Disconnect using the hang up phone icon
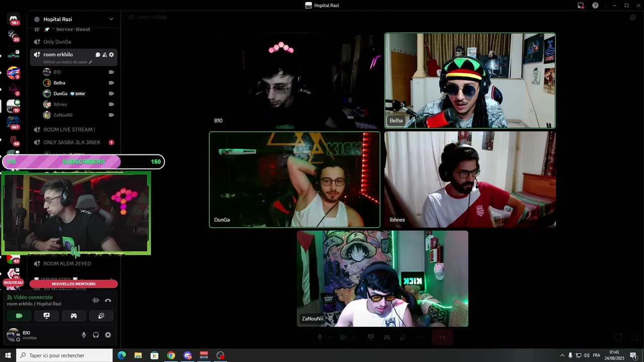This screenshot has height=362, width=644. click(x=108, y=301)
